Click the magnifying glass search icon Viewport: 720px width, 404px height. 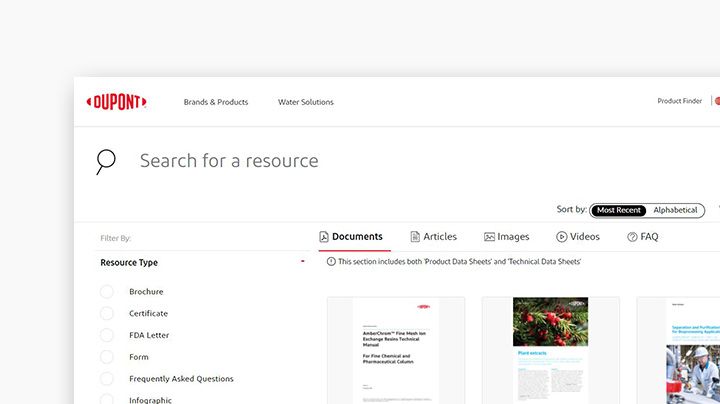click(x=106, y=162)
